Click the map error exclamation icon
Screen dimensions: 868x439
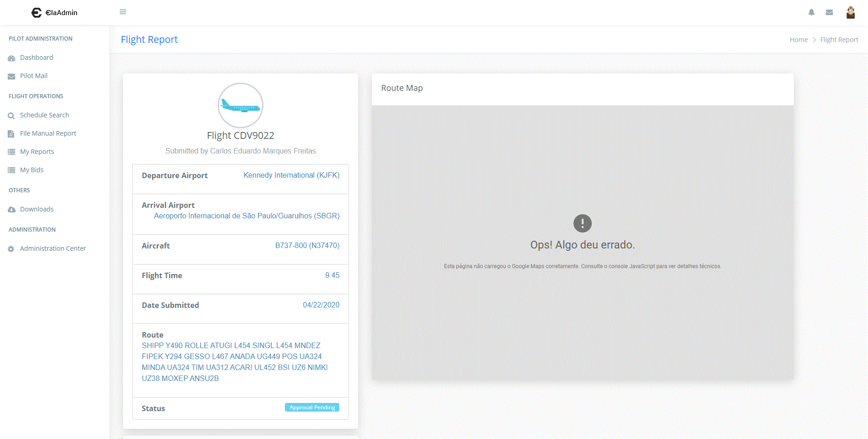click(x=582, y=223)
